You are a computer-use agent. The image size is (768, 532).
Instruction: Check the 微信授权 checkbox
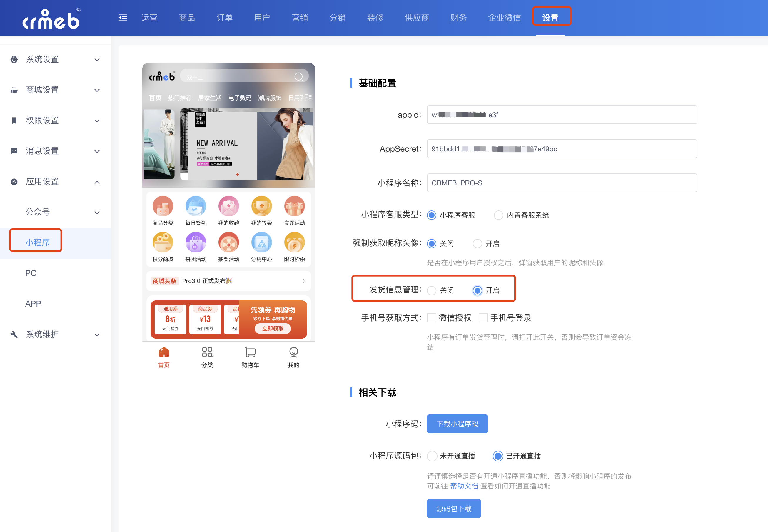(x=432, y=318)
